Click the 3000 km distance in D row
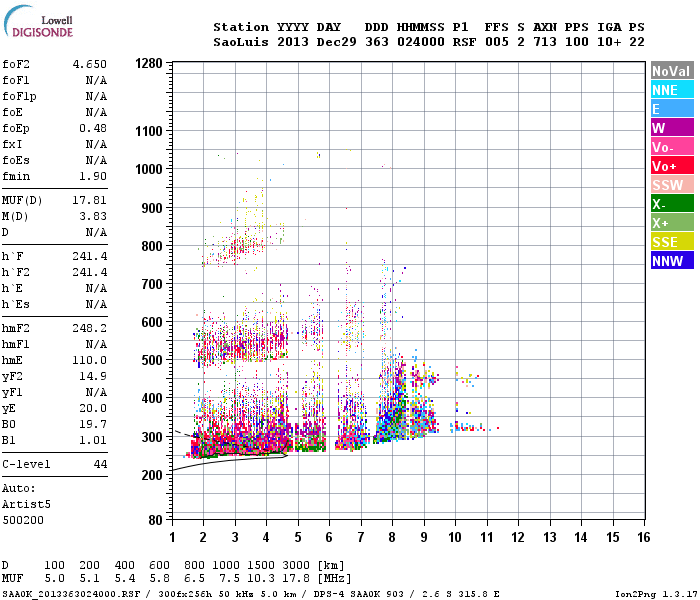700x600 pixels. point(296,566)
